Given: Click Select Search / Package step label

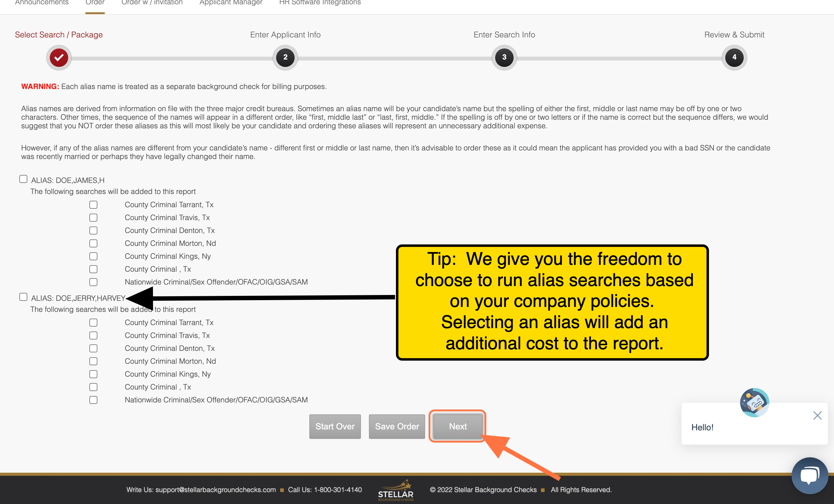Looking at the screenshot, I should [59, 34].
